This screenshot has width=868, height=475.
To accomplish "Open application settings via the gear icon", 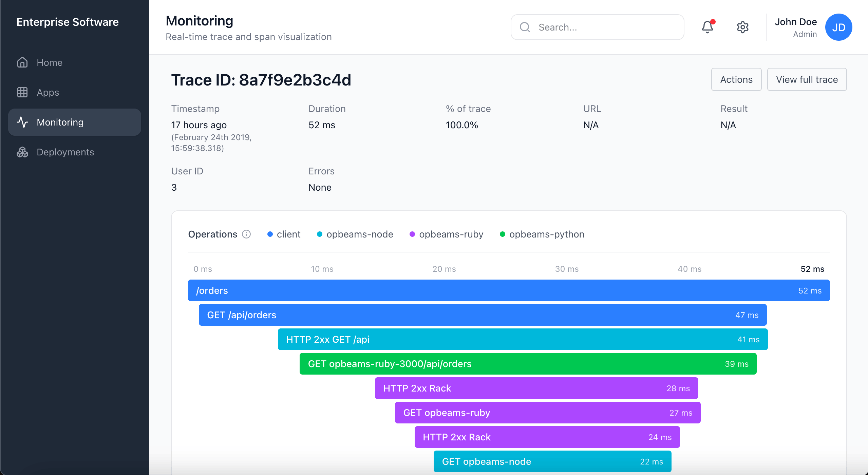I will coord(742,27).
